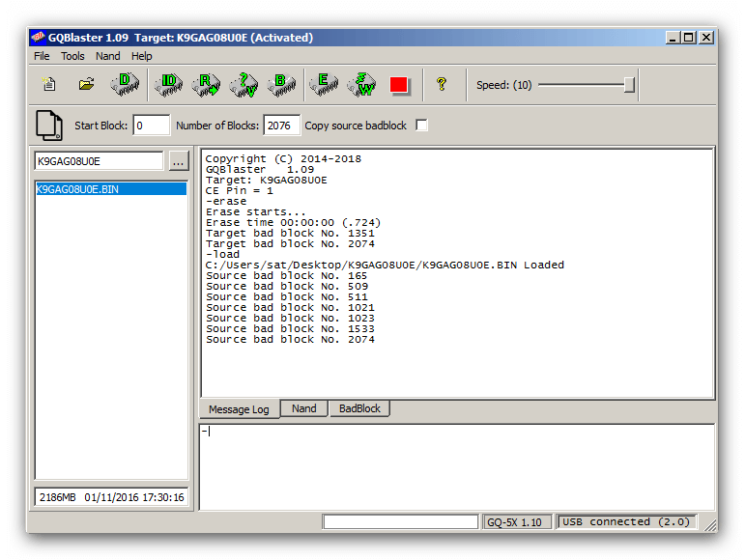Viewport: 745px width, 560px height.
Task: Click the Read chip icon (R)
Action: [x=206, y=85]
